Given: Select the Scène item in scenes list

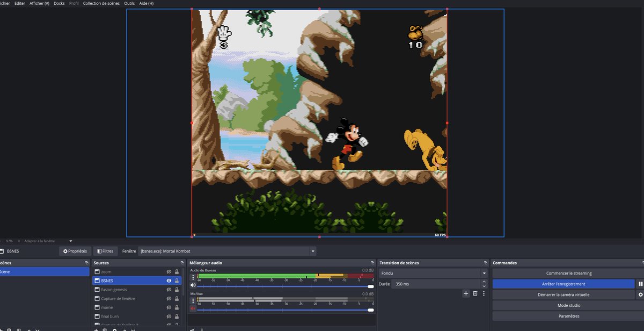Looking at the screenshot, I should (x=45, y=272).
